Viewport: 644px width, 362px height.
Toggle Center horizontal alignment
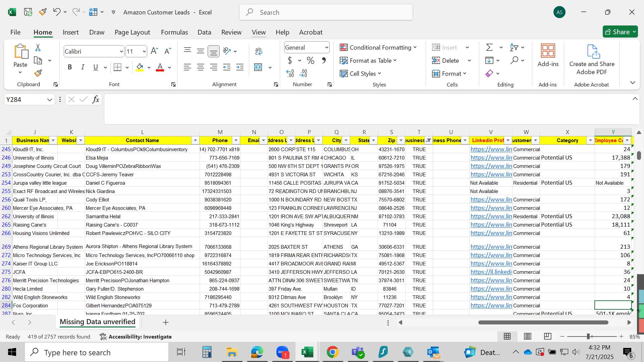click(201, 67)
